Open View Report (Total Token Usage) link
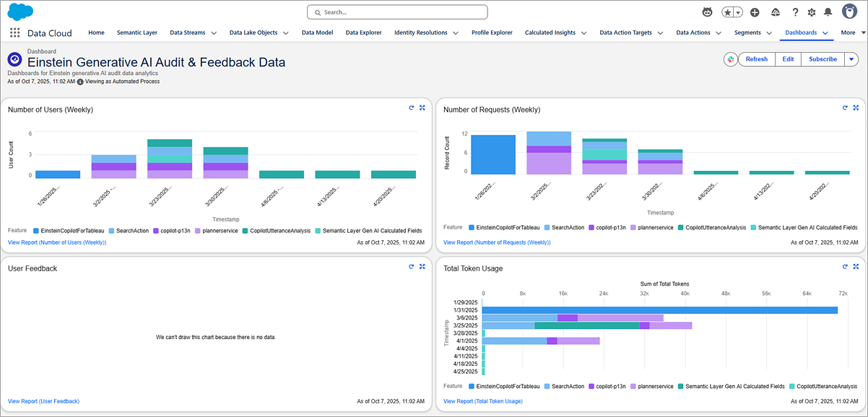This screenshot has width=868, height=417. (482, 401)
